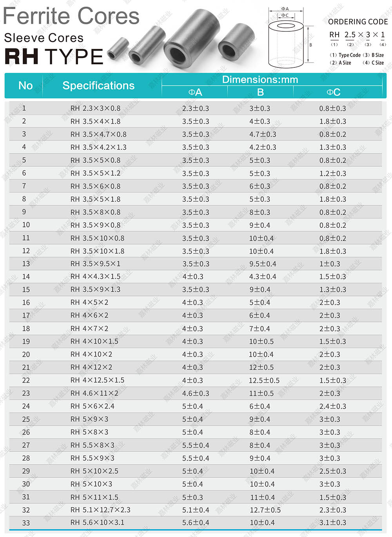
Task: Click the Ferrite Cores title
Action: (71, 16)
